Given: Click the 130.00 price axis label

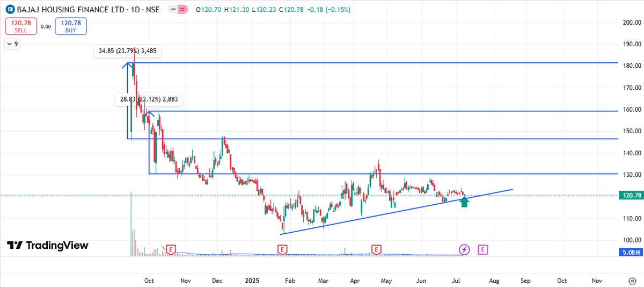Looking at the screenshot, I should 632,175.
